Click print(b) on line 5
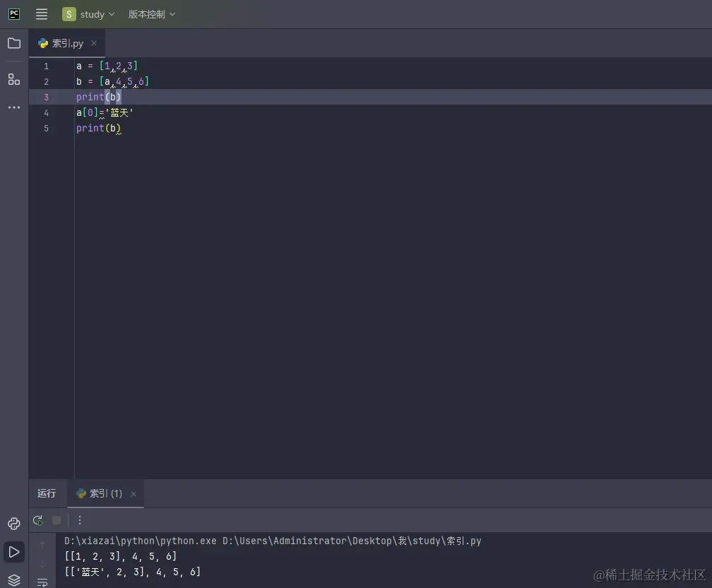 [x=99, y=128]
